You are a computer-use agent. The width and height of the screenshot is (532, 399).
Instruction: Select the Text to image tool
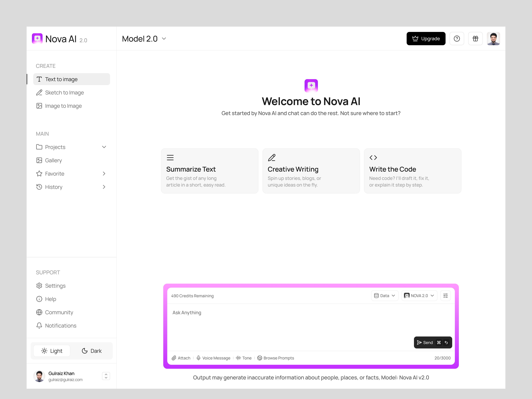coord(61,79)
